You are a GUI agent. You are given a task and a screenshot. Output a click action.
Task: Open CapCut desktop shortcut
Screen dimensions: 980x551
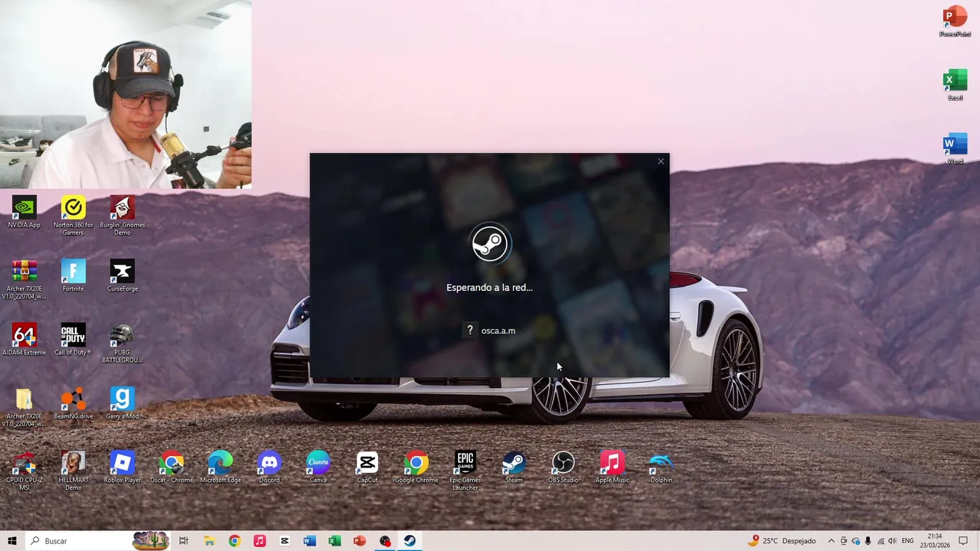tap(367, 467)
